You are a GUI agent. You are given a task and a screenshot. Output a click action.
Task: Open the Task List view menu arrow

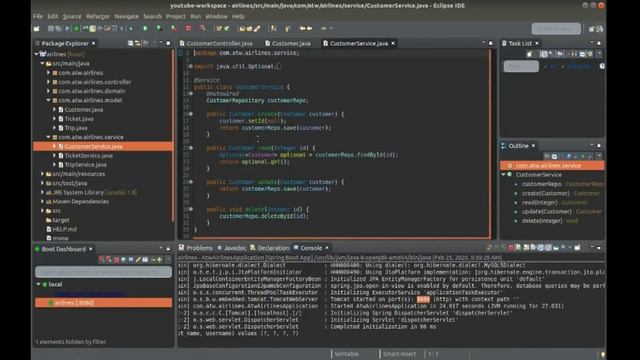pos(599,54)
